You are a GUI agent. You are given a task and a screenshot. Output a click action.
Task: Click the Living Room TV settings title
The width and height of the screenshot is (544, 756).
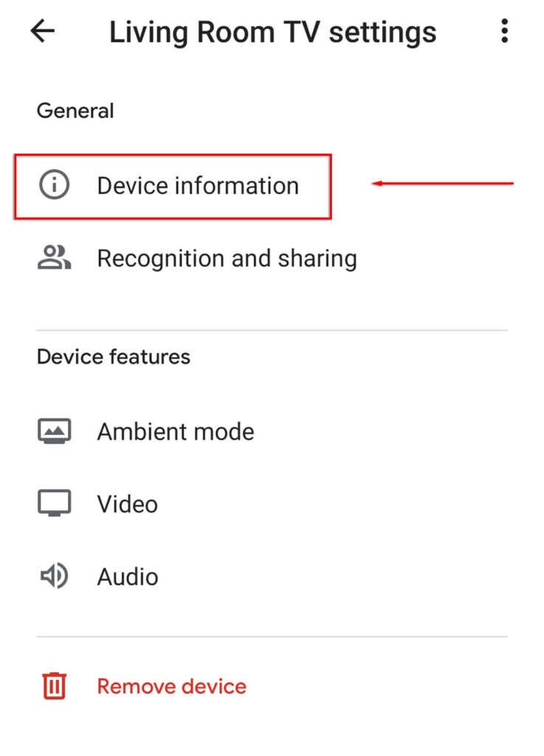click(272, 31)
